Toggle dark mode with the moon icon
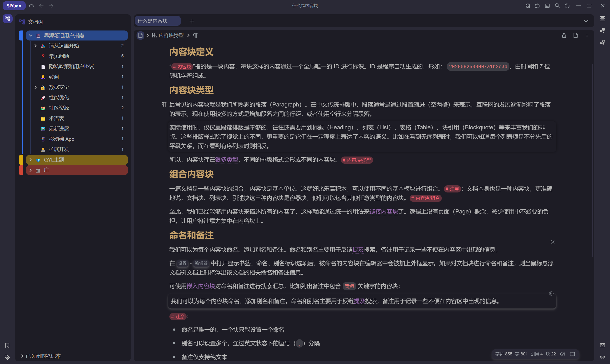The width and height of the screenshot is (610, 364). coord(567,6)
